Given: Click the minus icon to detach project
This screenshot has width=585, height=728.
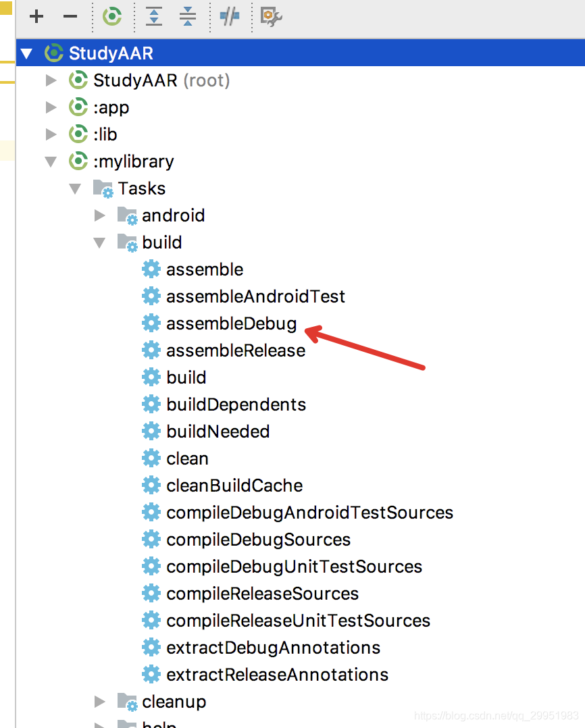Looking at the screenshot, I should pos(70,17).
